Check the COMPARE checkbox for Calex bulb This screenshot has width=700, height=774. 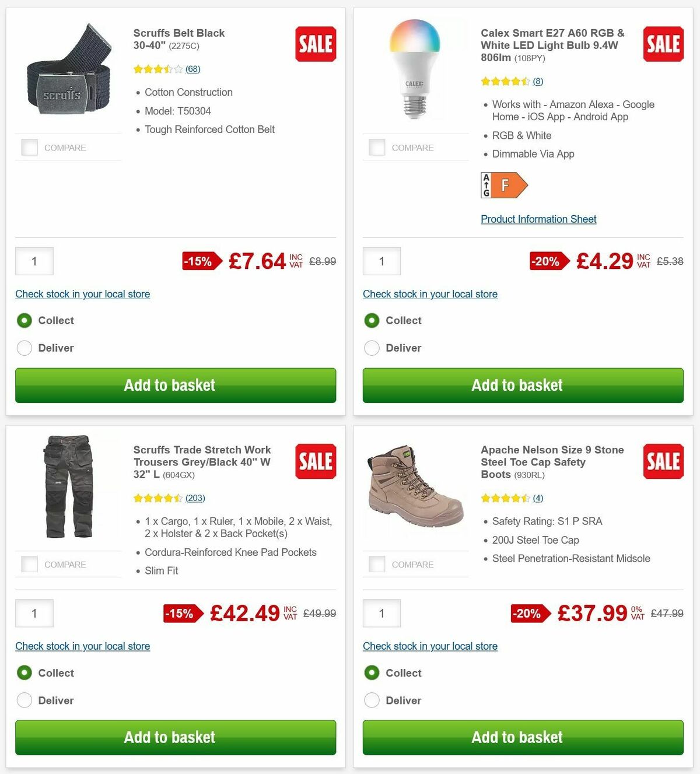[377, 147]
